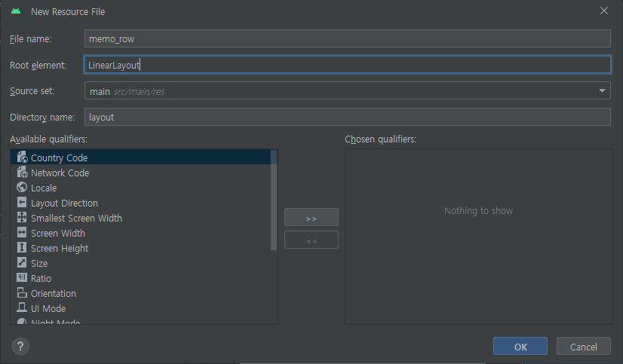Cancel the New Resource File dialog
Screen dimensions: 623x364
tap(583, 346)
